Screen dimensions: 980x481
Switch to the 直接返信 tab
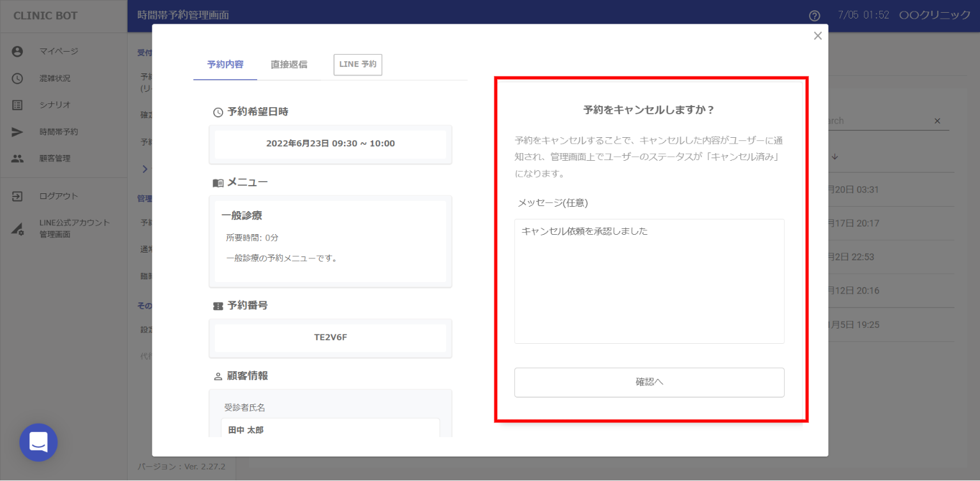click(x=289, y=64)
